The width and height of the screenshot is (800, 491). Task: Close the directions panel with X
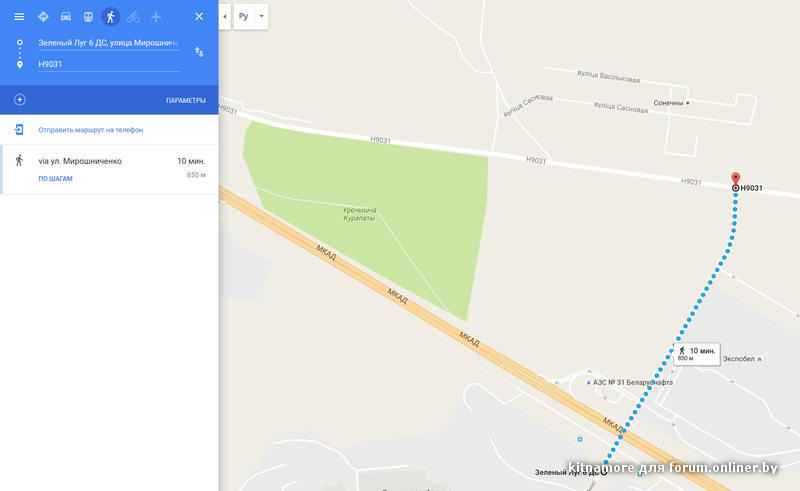pyautogui.click(x=199, y=17)
